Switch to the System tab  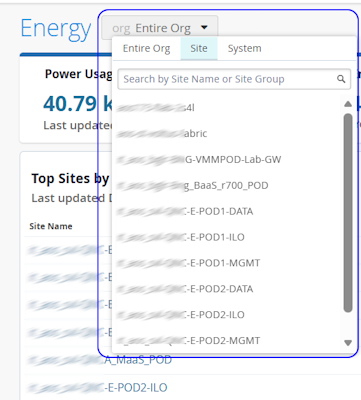pos(244,49)
